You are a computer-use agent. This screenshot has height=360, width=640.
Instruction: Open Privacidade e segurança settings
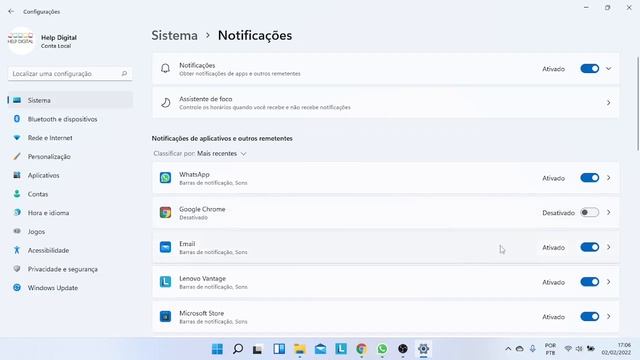coord(70,269)
